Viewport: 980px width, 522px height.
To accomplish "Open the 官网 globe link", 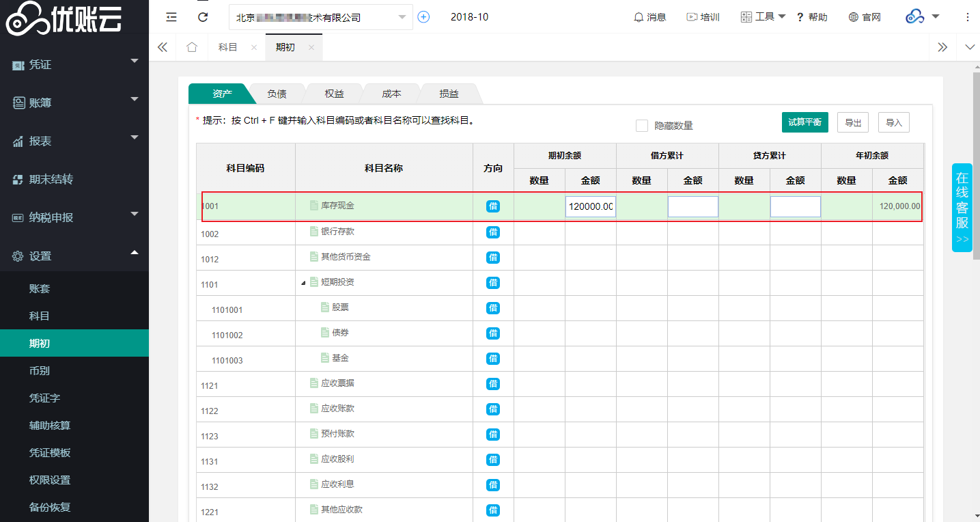I will coord(865,17).
